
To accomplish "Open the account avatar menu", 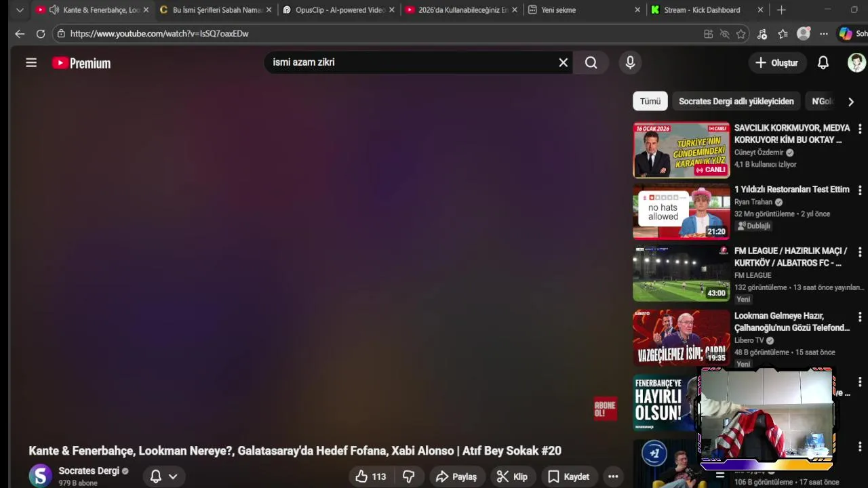I will click(856, 62).
